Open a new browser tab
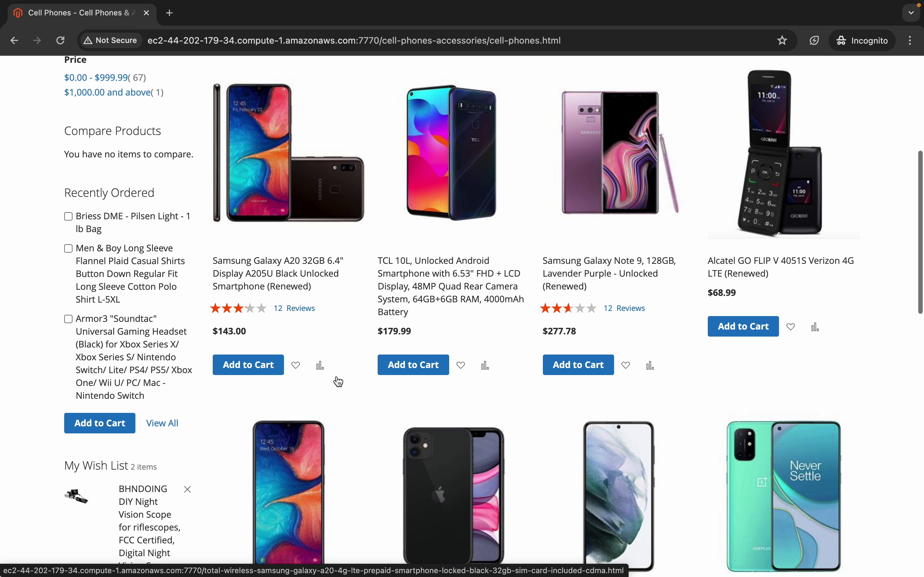 point(169,13)
